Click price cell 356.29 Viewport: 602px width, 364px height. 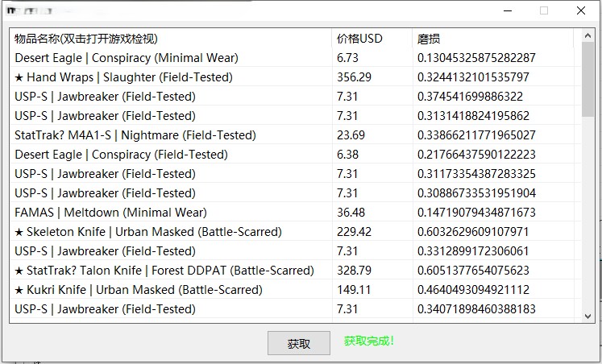click(354, 77)
